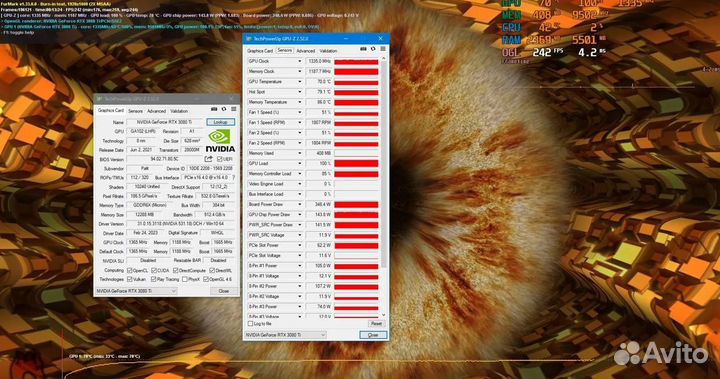Click refresh icon in Graphics Card window
Image resolution: width=720 pixels, height=379 pixels.
[224, 109]
